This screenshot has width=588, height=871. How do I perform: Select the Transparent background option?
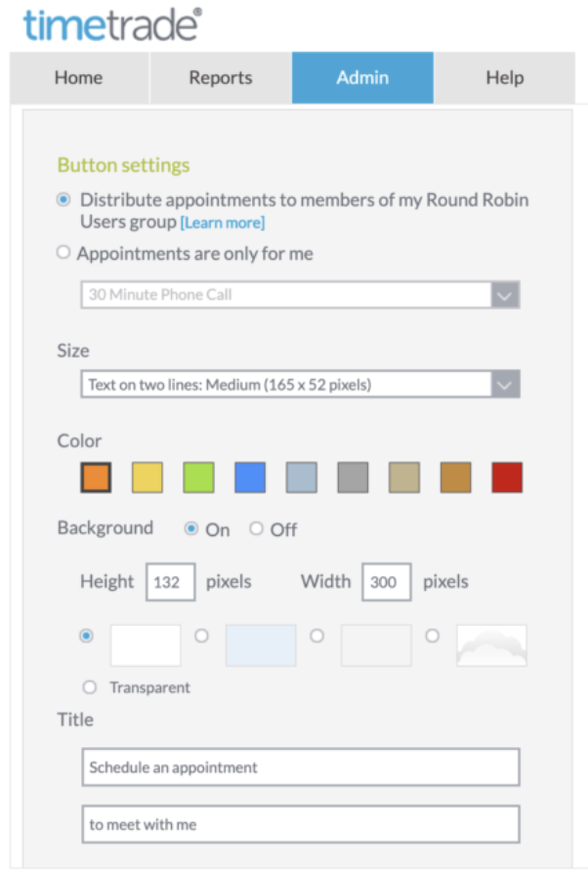pos(90,687)
